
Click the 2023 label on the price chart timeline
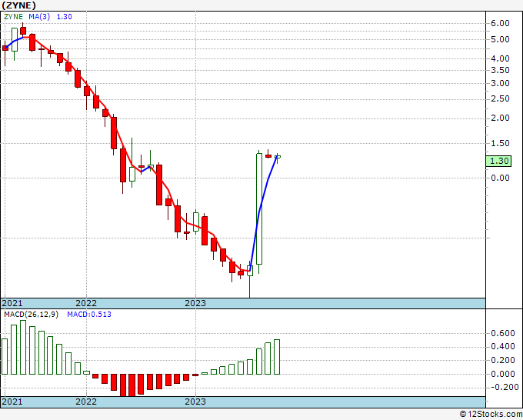[195, 303]
